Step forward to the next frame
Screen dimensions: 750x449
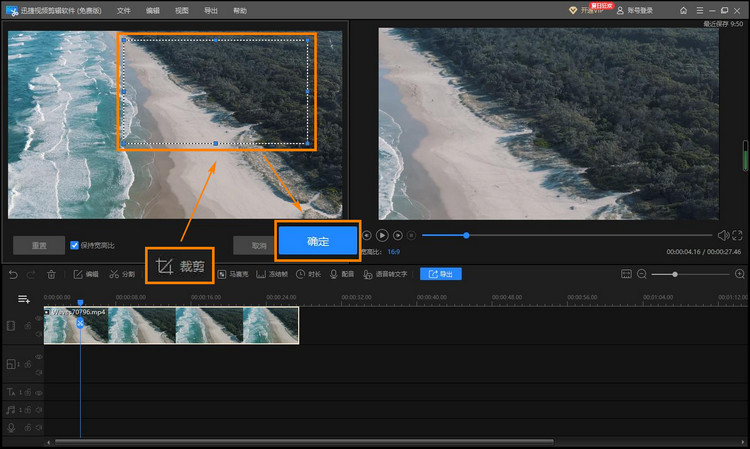point(397,235)
